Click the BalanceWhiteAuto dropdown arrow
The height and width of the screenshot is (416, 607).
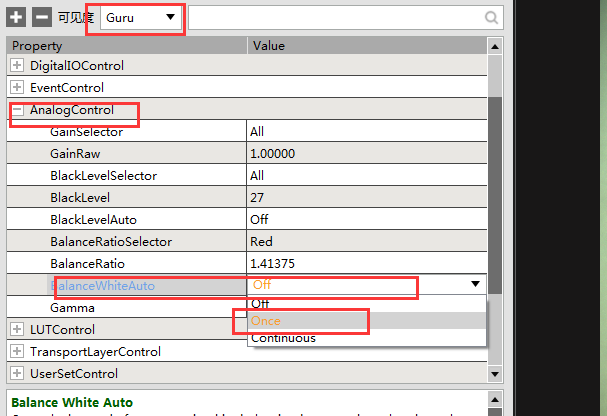[475, 285]
